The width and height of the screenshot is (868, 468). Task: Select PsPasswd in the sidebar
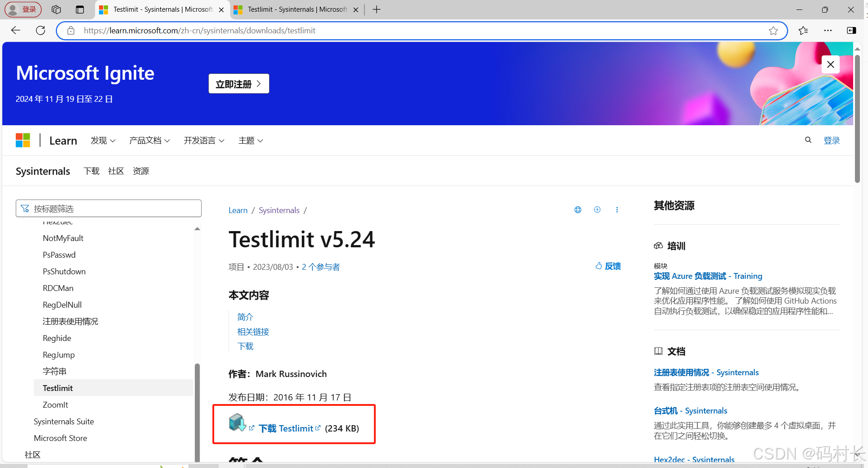59,255
